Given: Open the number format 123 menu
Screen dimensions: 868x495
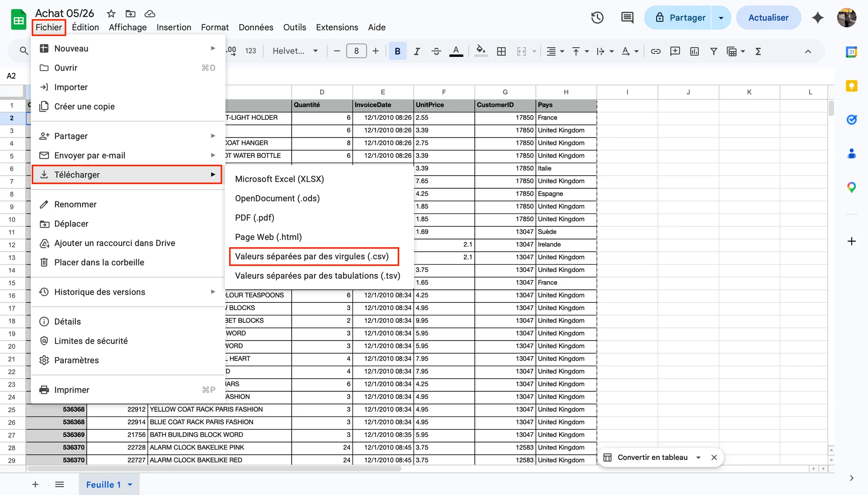Looking at the screenshot, I should (250, 51).
